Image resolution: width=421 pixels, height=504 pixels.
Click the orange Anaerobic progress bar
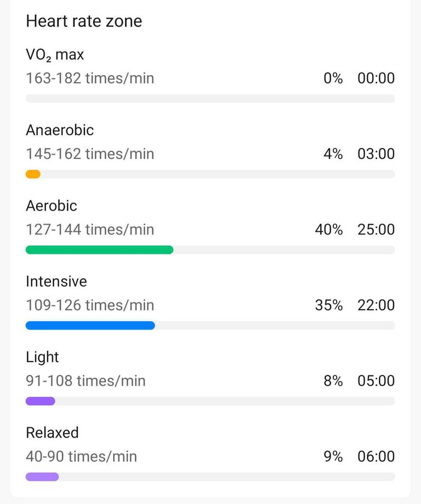click(x=33, y=174)
